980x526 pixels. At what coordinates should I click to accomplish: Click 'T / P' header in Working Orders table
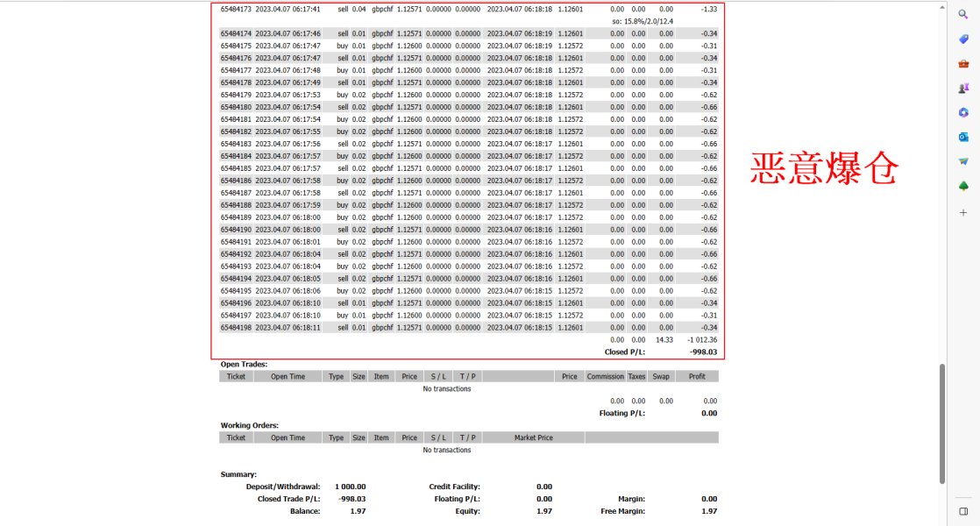467,438
